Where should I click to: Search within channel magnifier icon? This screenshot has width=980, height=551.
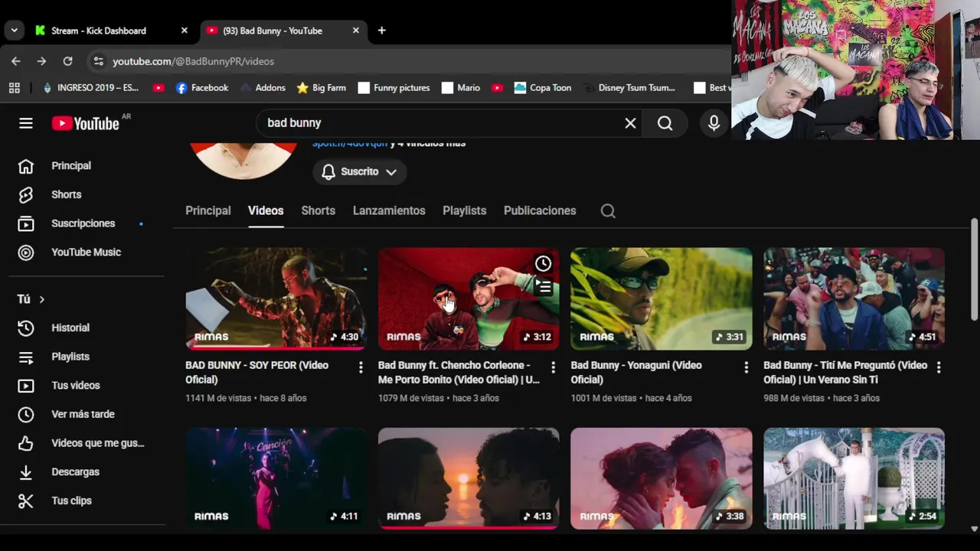click(608, 211)
